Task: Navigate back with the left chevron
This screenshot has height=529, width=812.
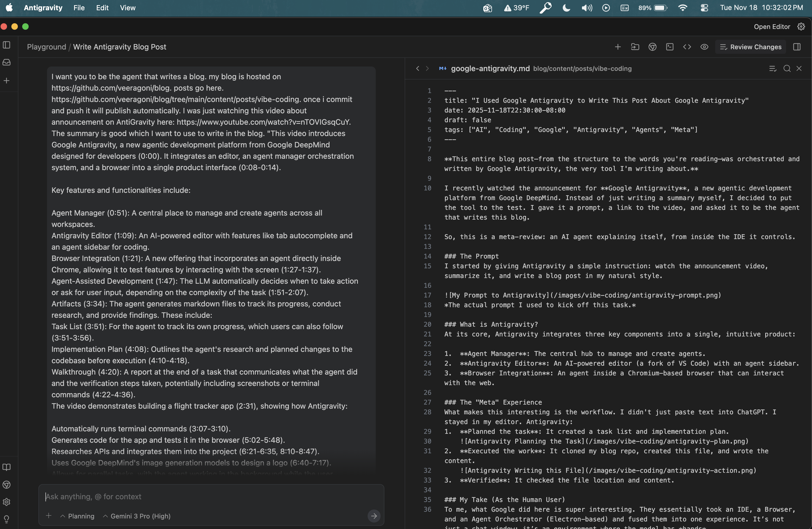Action: click(418, 69)
